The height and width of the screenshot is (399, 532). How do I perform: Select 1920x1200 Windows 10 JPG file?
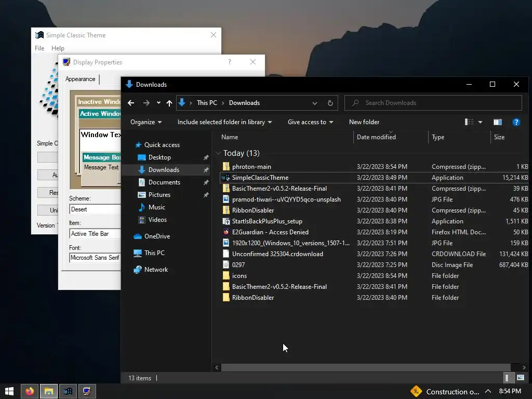(291, 243)
